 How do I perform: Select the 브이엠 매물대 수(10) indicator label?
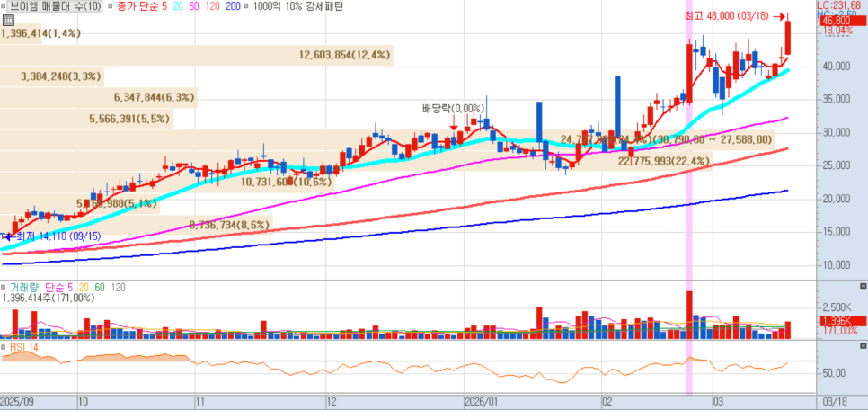(x=54, y=6)
